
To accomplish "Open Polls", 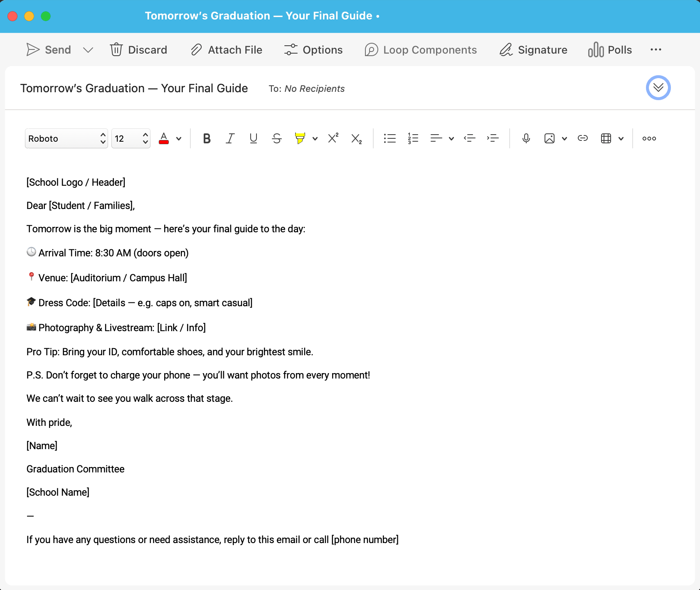I will click(610, 50).
